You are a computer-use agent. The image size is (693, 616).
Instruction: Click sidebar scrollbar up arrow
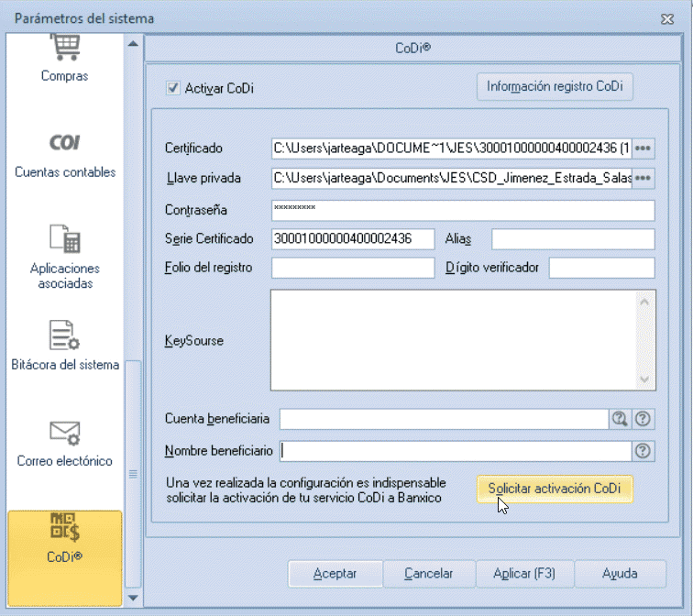133,44
